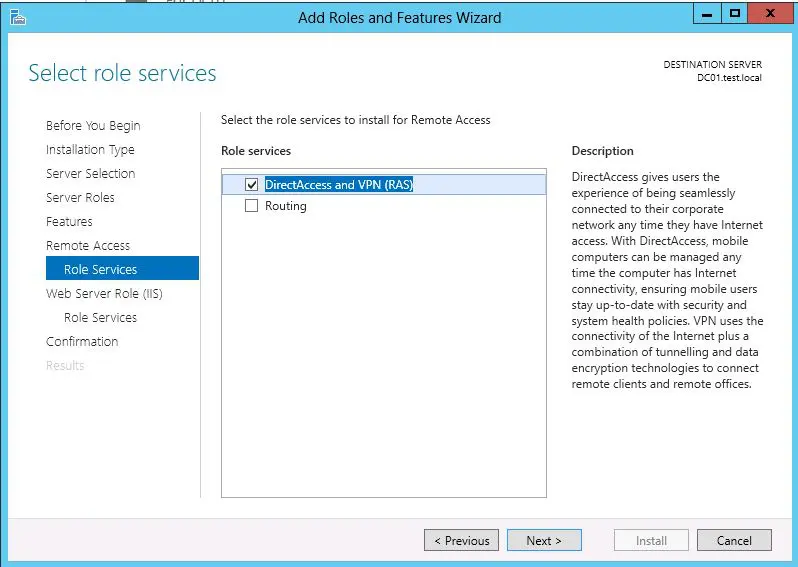Image resolution: width=798 pixels, height=567 pixels.
Task: Go to Web Server Role (IIS)
Action: coord(104,293)
